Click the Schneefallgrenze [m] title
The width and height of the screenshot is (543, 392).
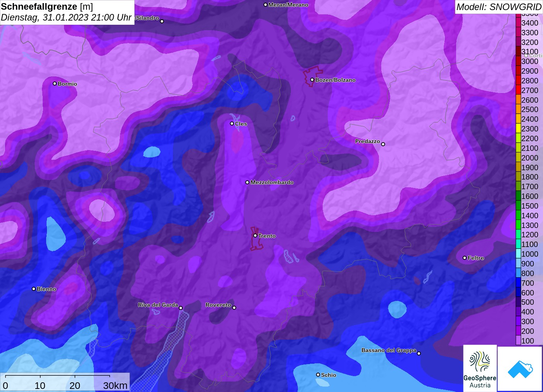(47, 7)
